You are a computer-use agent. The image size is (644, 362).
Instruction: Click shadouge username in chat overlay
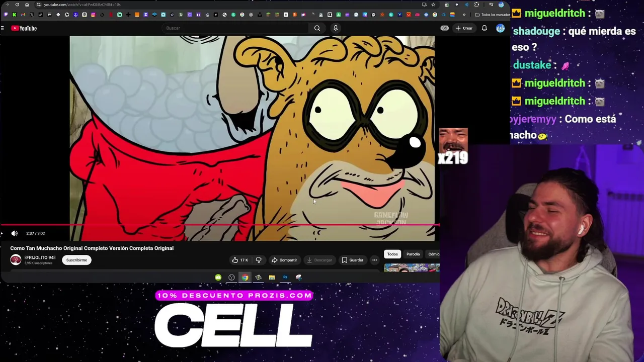[x=536, y=31]
